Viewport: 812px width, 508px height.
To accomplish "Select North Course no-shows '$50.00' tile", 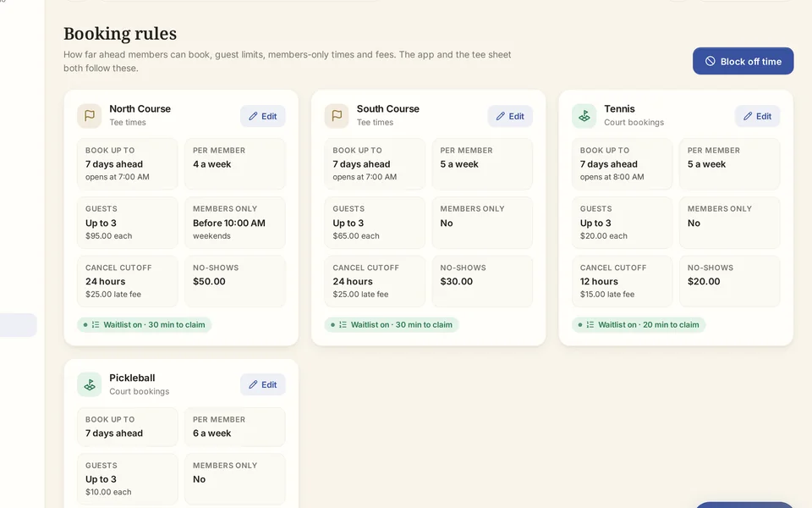I will 235,281.
